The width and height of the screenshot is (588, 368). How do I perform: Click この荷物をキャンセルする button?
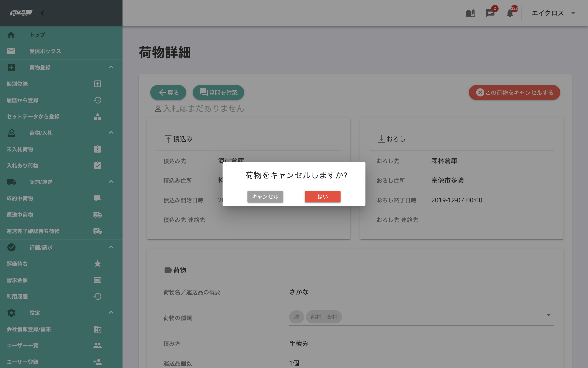click(514, 92)
